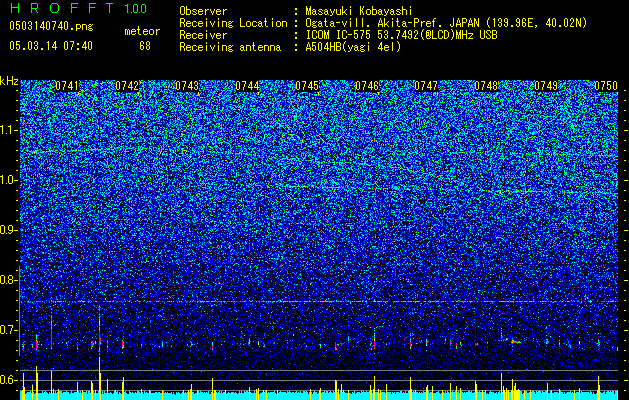
Task: Click the Observer field label
Action: point(203,11)
